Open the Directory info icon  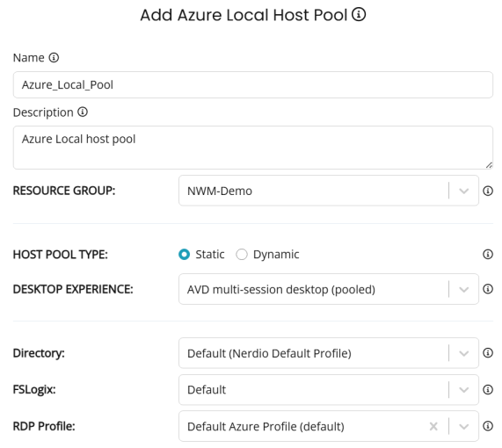click(488, 353)
